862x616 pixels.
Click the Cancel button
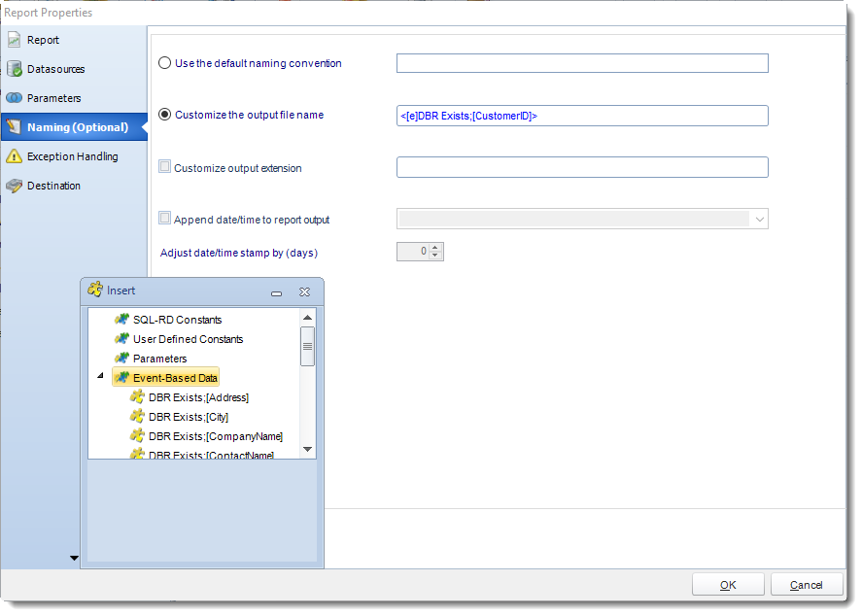click(x=807, y=585)
